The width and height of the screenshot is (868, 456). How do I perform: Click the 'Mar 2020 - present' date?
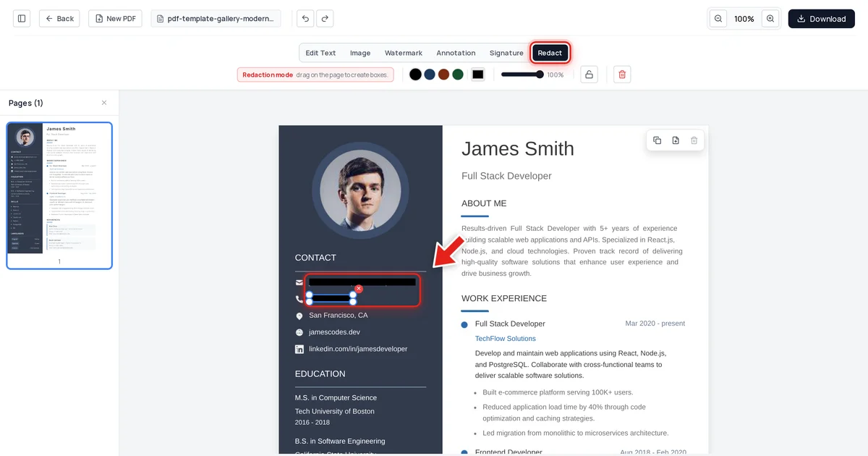pos(655,324)
